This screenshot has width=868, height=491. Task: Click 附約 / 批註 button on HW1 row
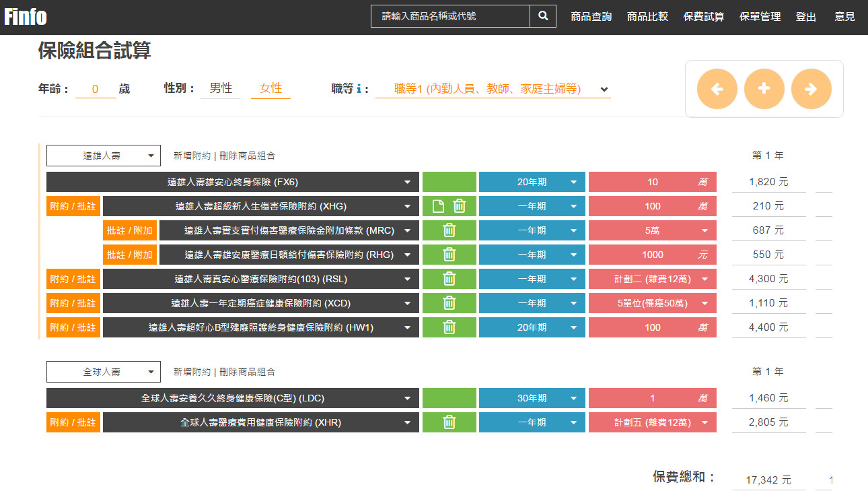[73, 327]
